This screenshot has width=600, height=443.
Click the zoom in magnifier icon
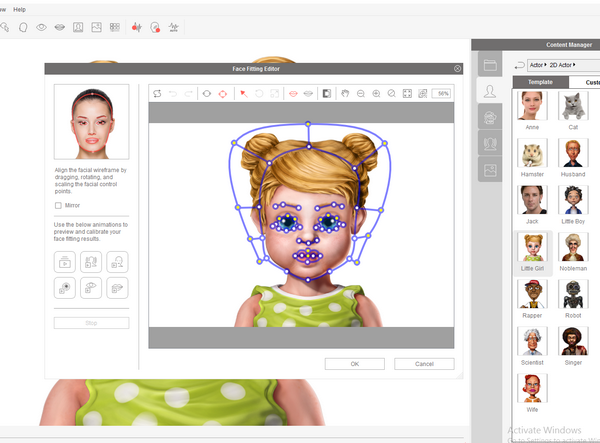click(376, 93)
